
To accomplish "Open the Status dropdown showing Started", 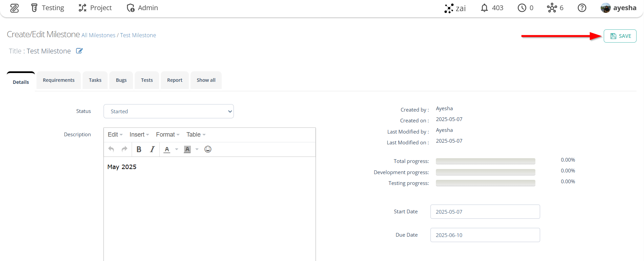I will pos(169,111).
